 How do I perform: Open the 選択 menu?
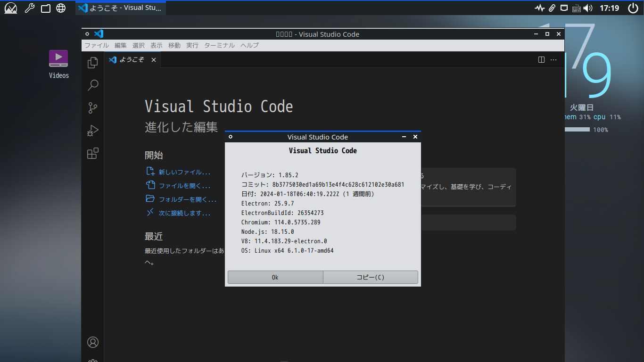[139, 45]
